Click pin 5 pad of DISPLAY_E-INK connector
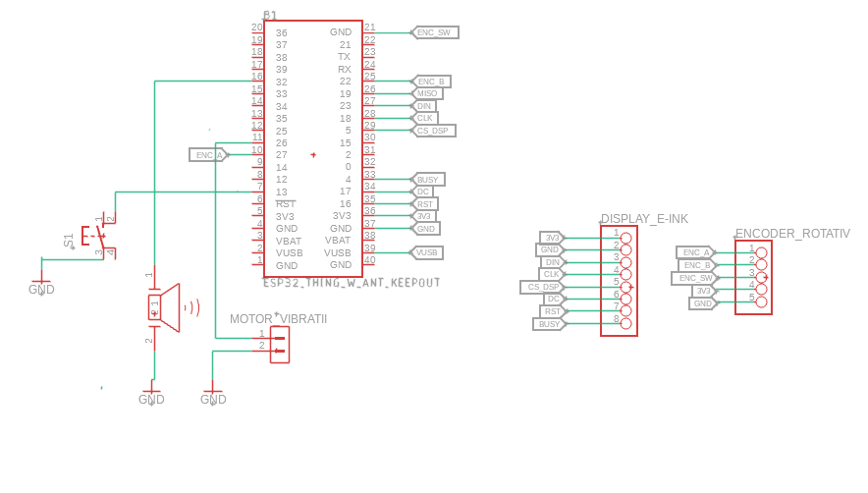Screen dimensions: 868x493 625,287
